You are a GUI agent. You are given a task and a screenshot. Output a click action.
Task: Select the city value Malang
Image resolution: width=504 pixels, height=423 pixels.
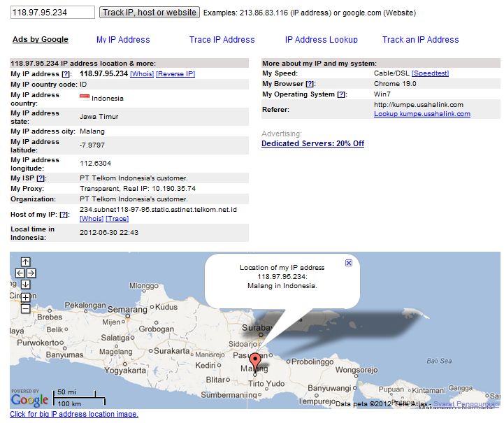[92, 131]
